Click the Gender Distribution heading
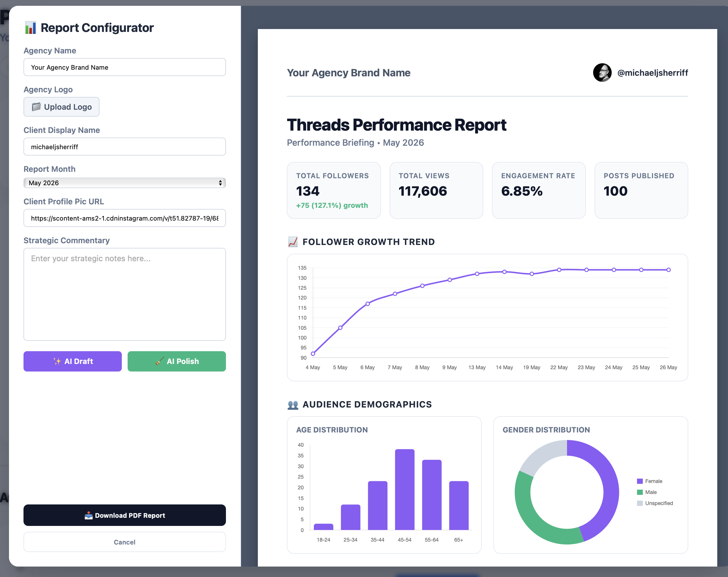The height and width of the screenshot is (577, 728). 546,430
